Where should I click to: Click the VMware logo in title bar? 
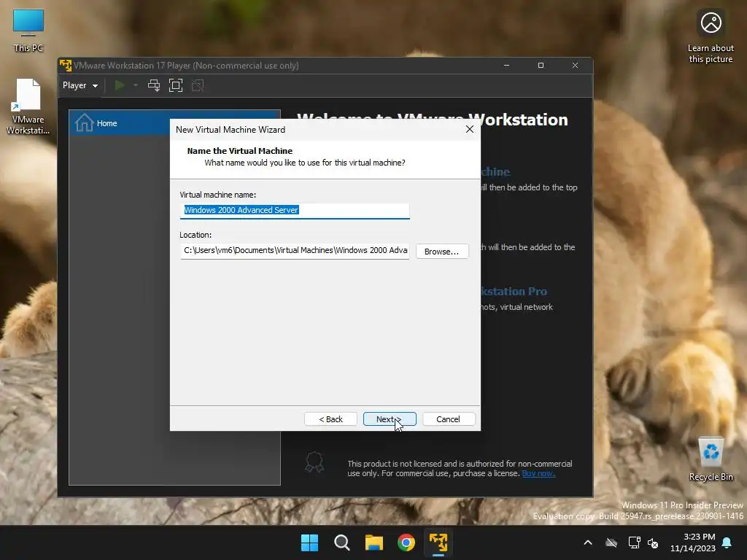tap(66, 65)
